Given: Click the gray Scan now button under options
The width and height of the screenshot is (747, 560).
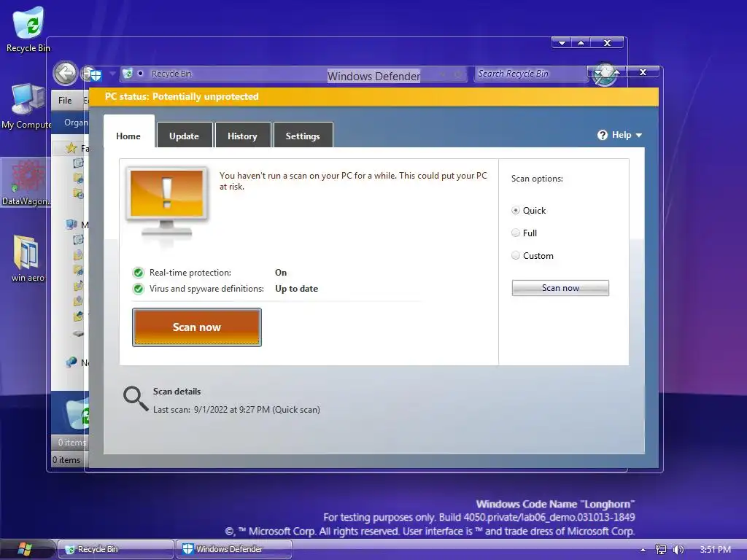Looking at the screenshot, I should coord(560,287).
